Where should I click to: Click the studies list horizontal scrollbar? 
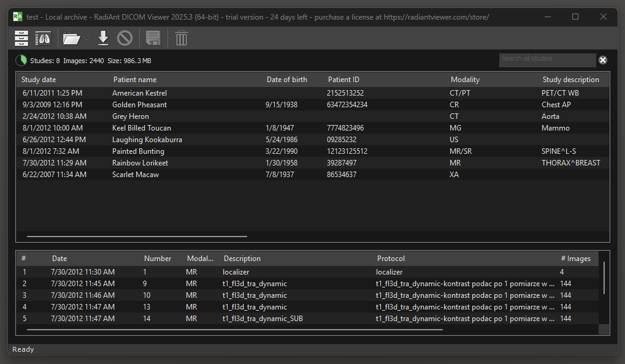pos(137,236)
